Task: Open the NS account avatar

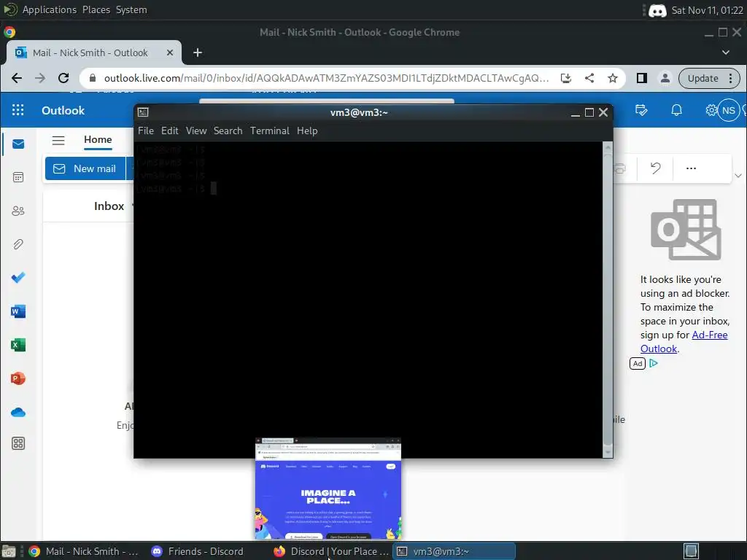Action: coord(729,111)
